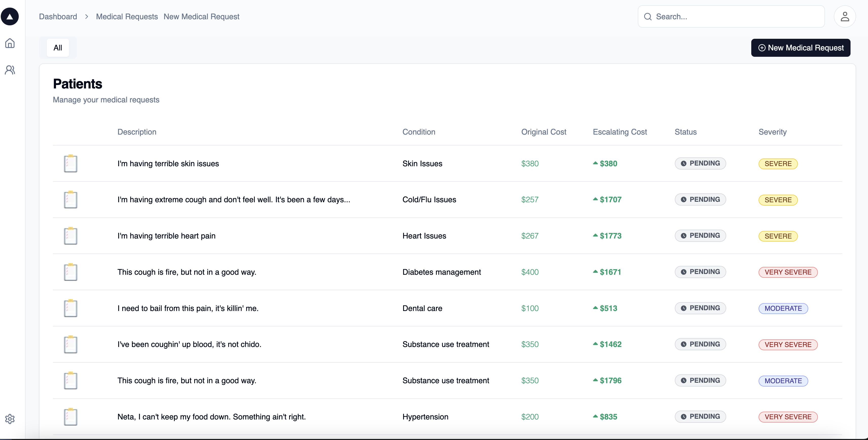Click the Escalating Cost column header

point(620,132)
